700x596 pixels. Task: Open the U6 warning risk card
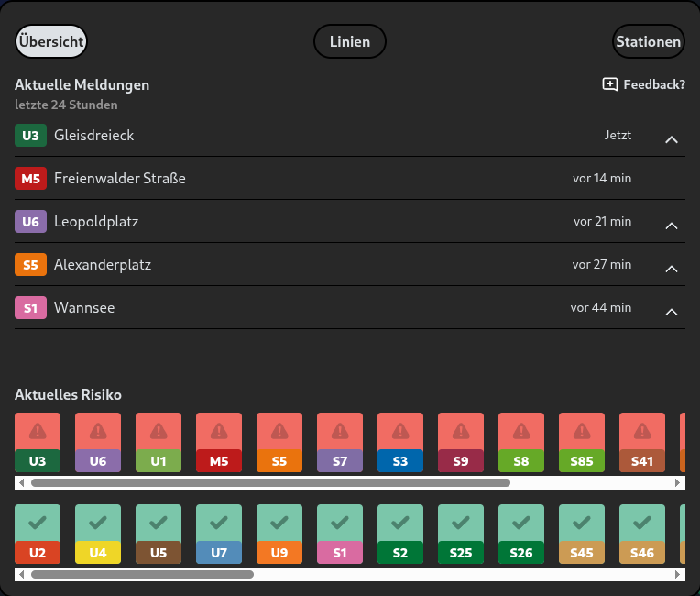click(98, 442)
